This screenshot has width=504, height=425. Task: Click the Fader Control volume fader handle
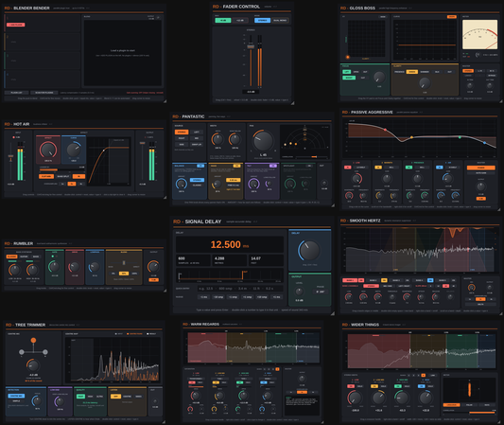(x=251, y=46)
